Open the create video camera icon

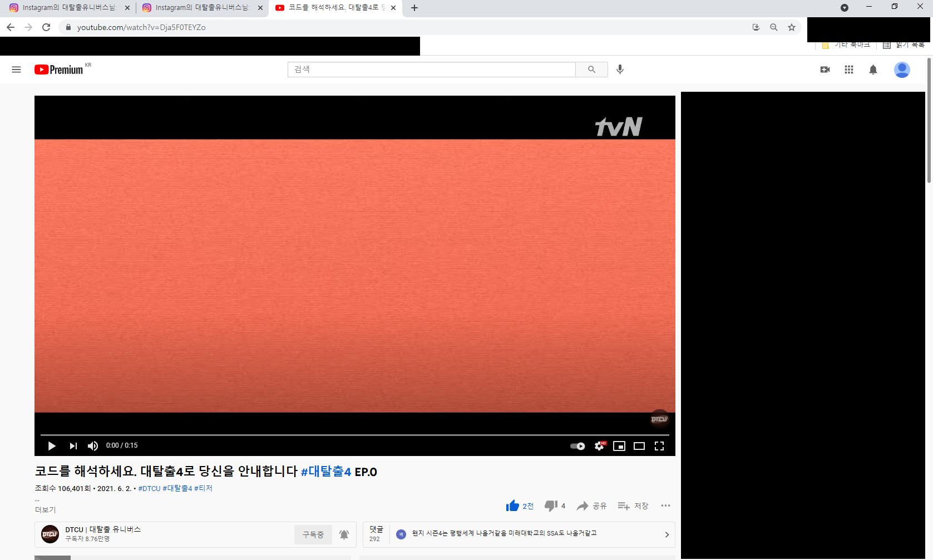coord(825,70)
